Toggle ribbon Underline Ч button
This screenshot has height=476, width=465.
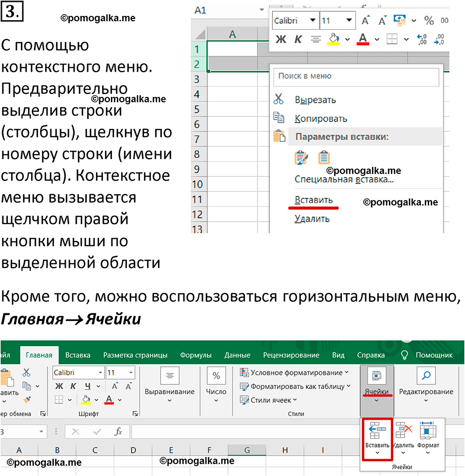88,386
